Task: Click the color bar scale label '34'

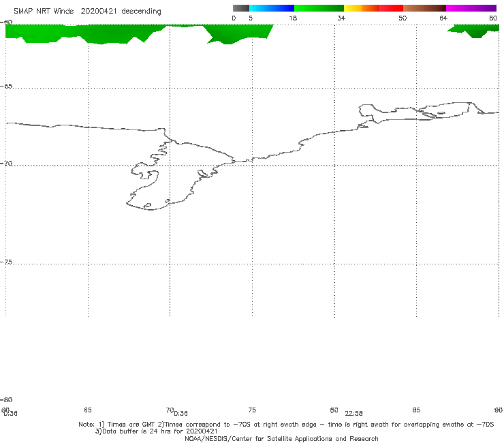Action: click(x=341, y=18)
